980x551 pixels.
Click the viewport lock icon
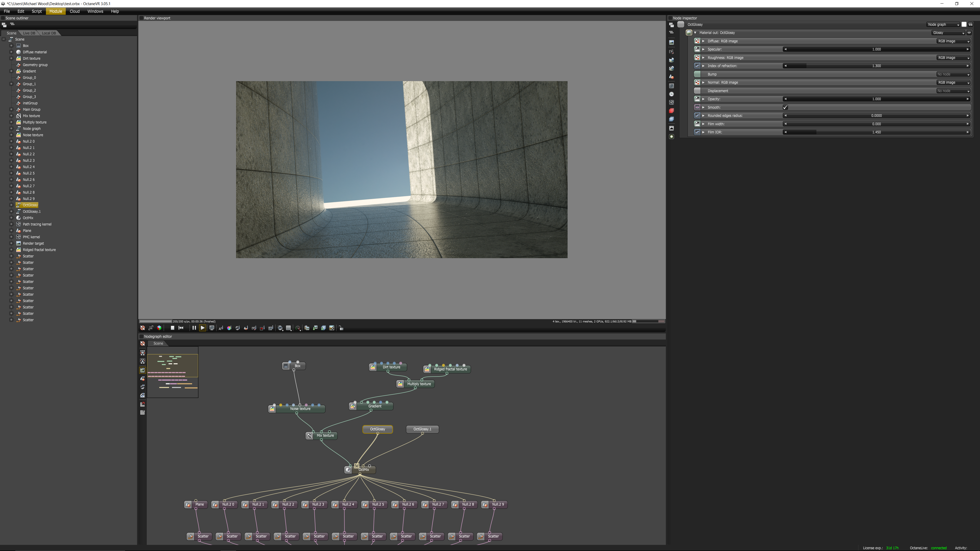point(341,328)
